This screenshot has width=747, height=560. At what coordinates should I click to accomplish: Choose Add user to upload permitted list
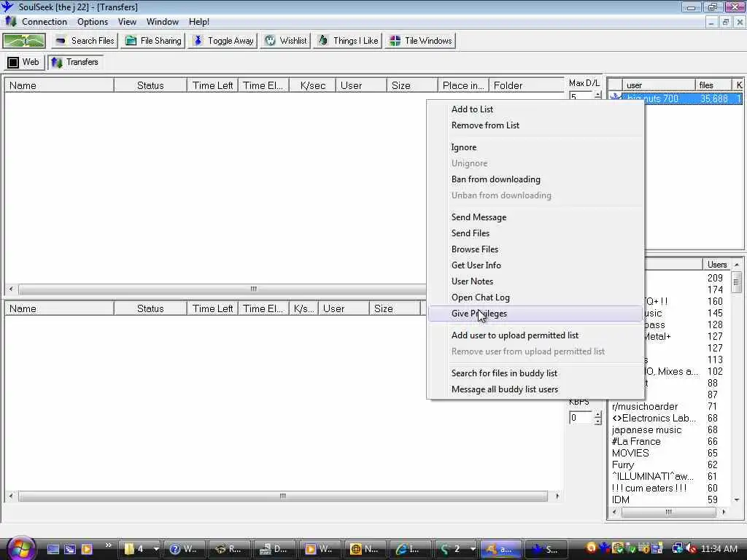click(535, 335)
